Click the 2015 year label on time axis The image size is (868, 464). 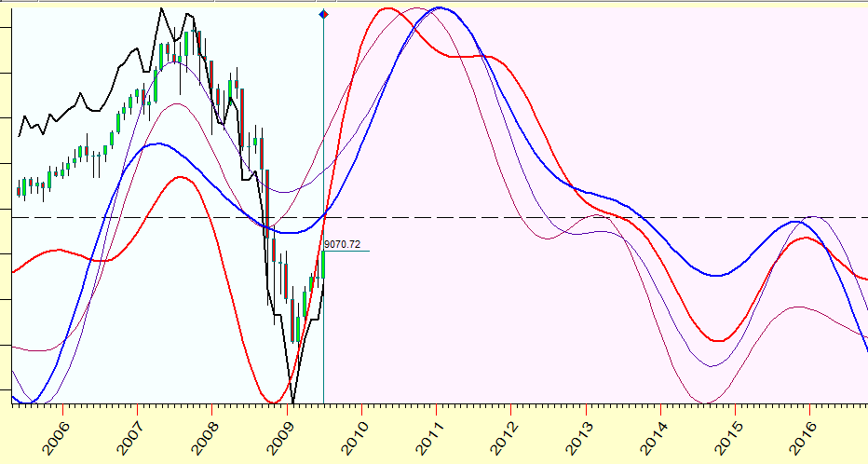coord(728,437)
